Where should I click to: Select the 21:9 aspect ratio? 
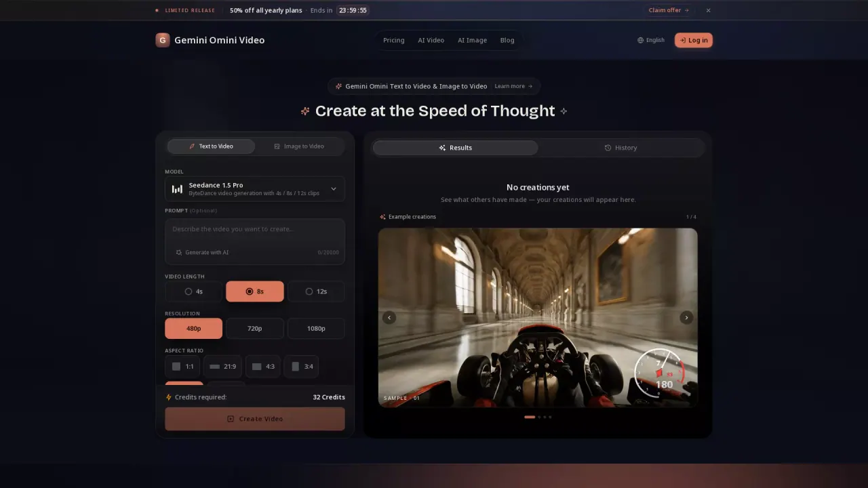point(223,366)
